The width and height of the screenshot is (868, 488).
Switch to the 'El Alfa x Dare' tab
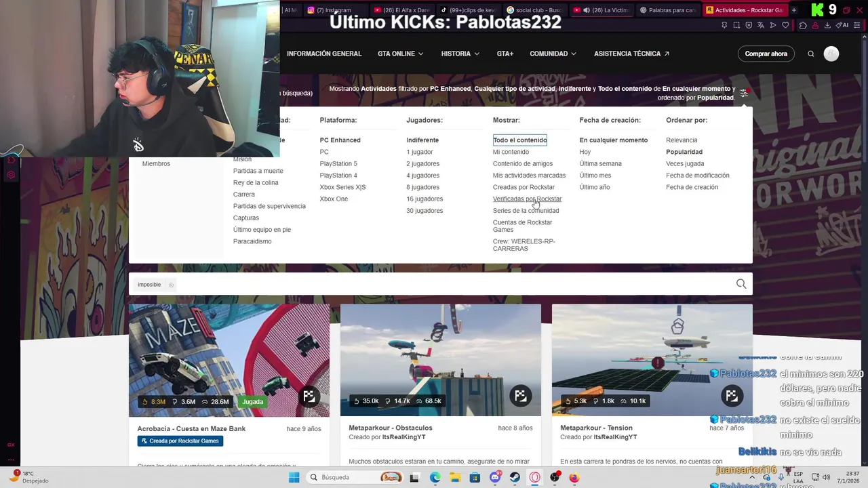[402, 10]
